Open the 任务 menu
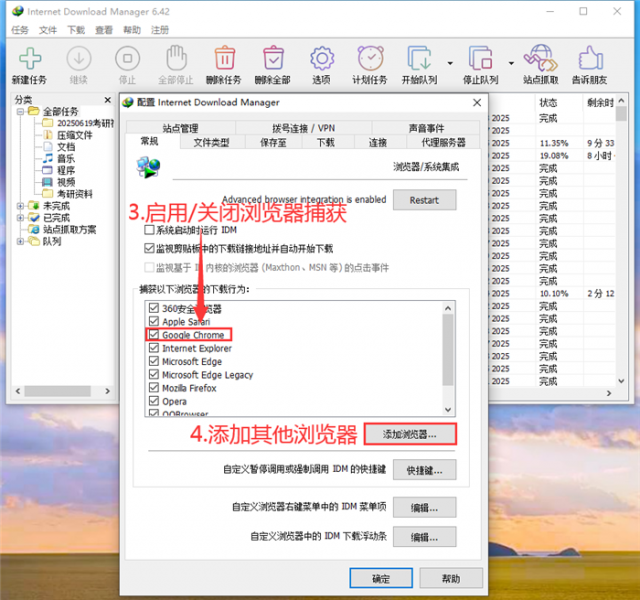 point(20,30)
